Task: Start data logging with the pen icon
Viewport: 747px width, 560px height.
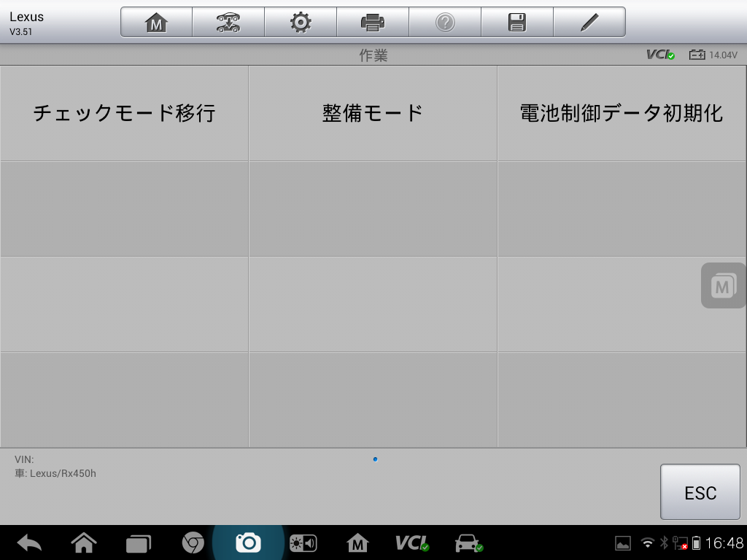Action: point(589,21)
